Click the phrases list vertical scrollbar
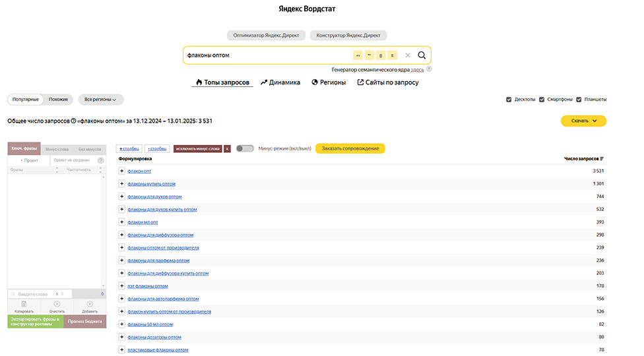Image resolution: width=644 pixels, height=356 pixels. click(x=103, y=231)
